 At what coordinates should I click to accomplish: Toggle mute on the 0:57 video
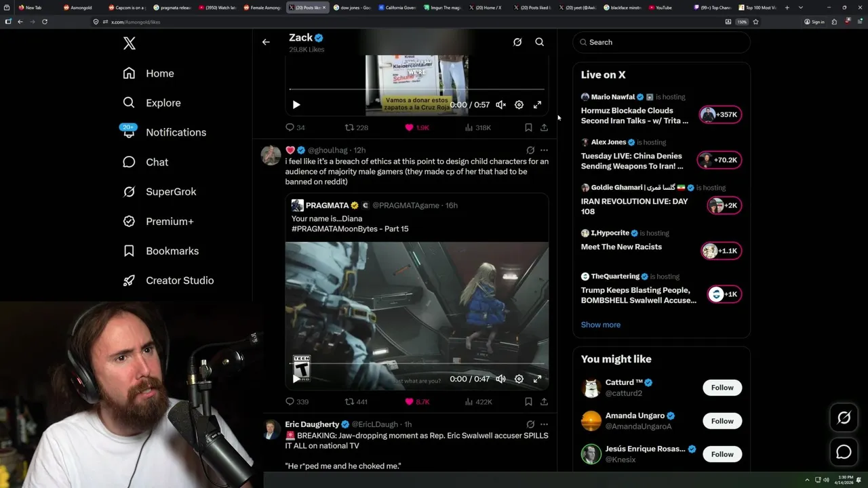(x=500, y=105)
